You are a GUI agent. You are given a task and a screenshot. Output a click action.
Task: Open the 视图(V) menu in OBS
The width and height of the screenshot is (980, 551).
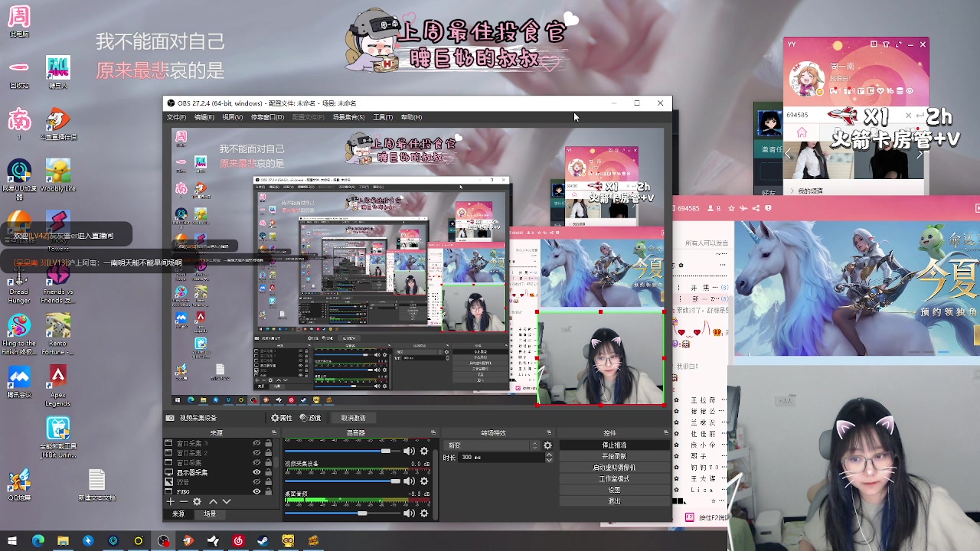[x=232, y=117]
